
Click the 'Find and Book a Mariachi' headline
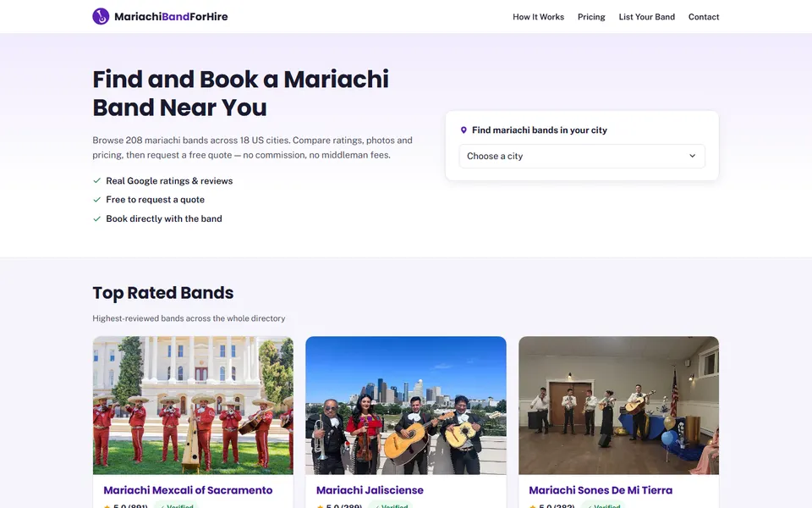click(x=240, y=93)
